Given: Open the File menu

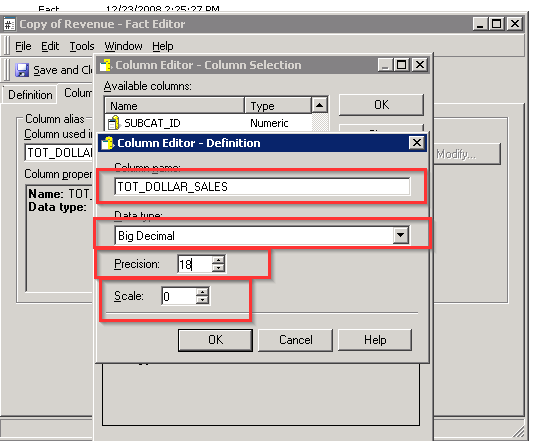Looking at the screenshot, I should [23, 46].
